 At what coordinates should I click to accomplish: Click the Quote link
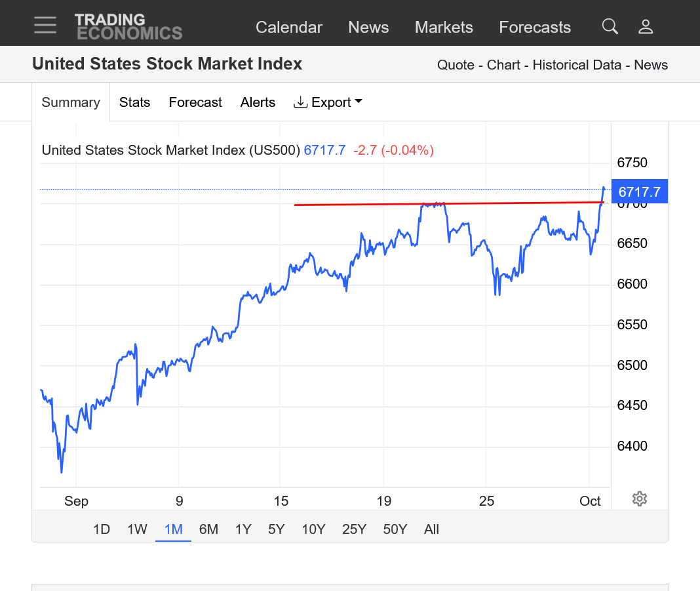456,65
